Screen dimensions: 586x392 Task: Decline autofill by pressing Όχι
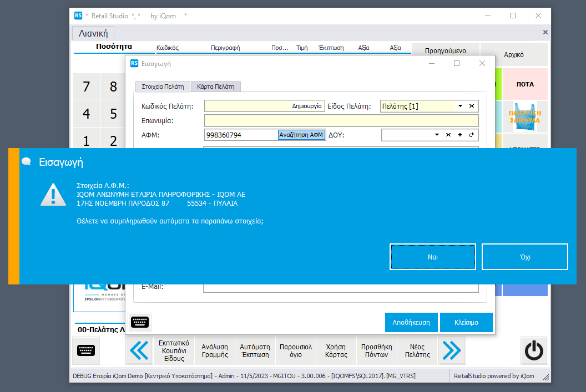pyautogui.click(x=524, y=257)
